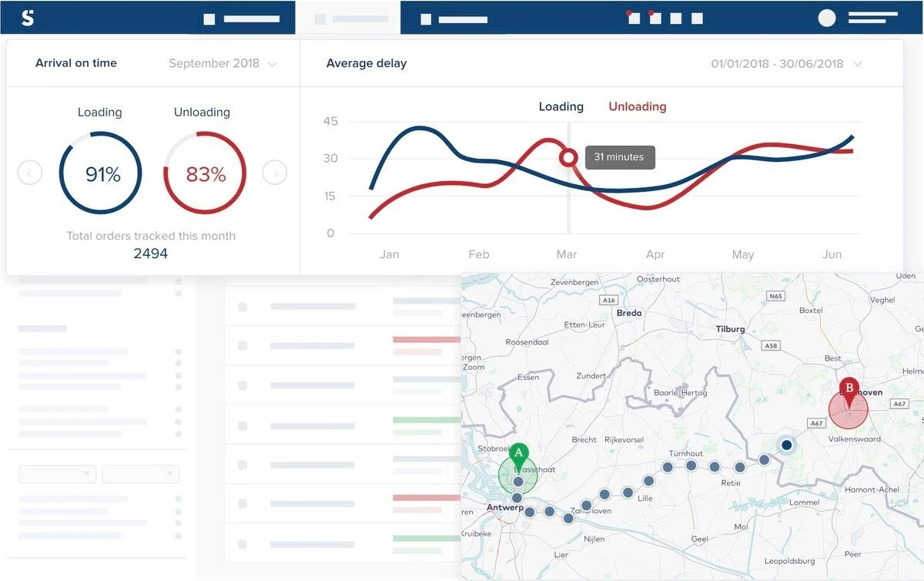
Task: Select Jun on the chart axis
Action: coord(832,254)
